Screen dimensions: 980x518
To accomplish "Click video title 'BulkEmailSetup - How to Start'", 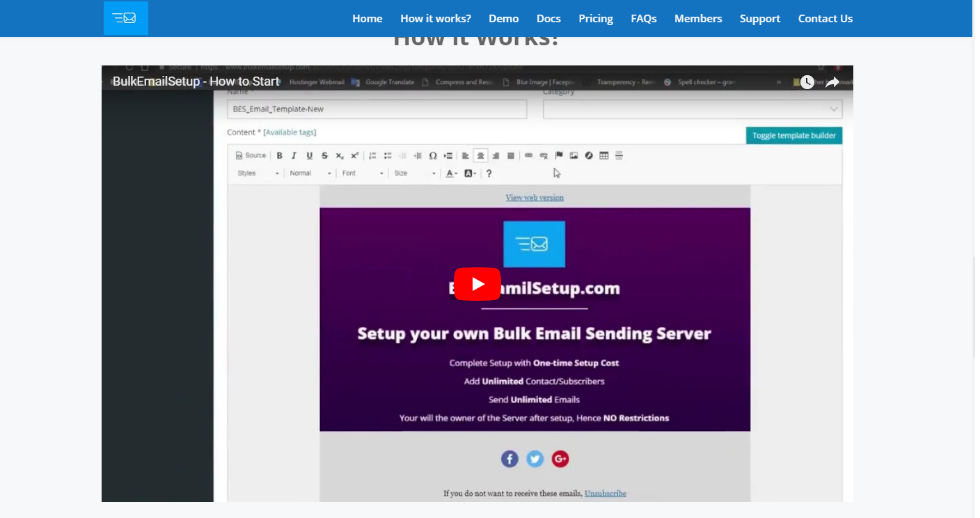I will pos(196,81).
